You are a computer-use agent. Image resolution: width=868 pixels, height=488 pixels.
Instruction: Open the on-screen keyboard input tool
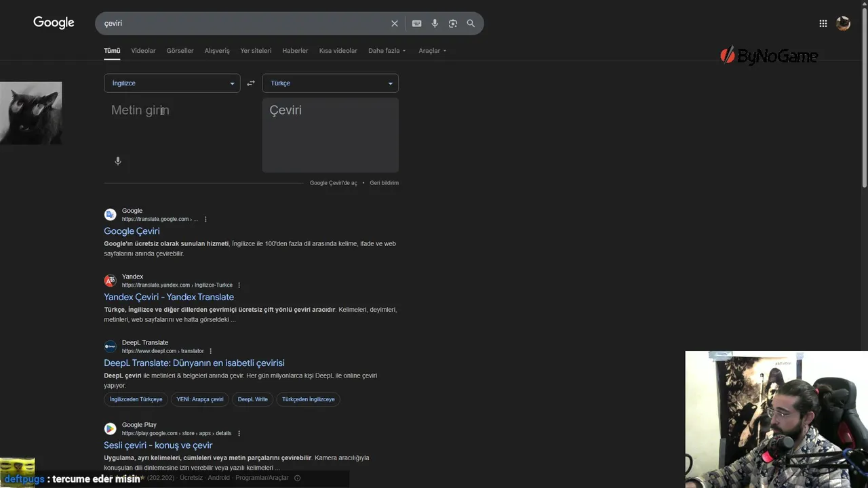pyautogui.click(x=417, y=24)
